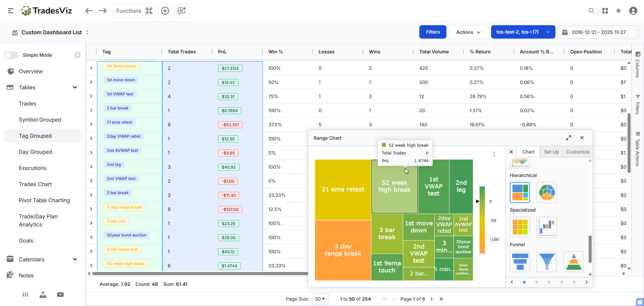Click the add new plus icon
Image resolution: width=644 pixels, height=306 pixels.
click(165, 11)
